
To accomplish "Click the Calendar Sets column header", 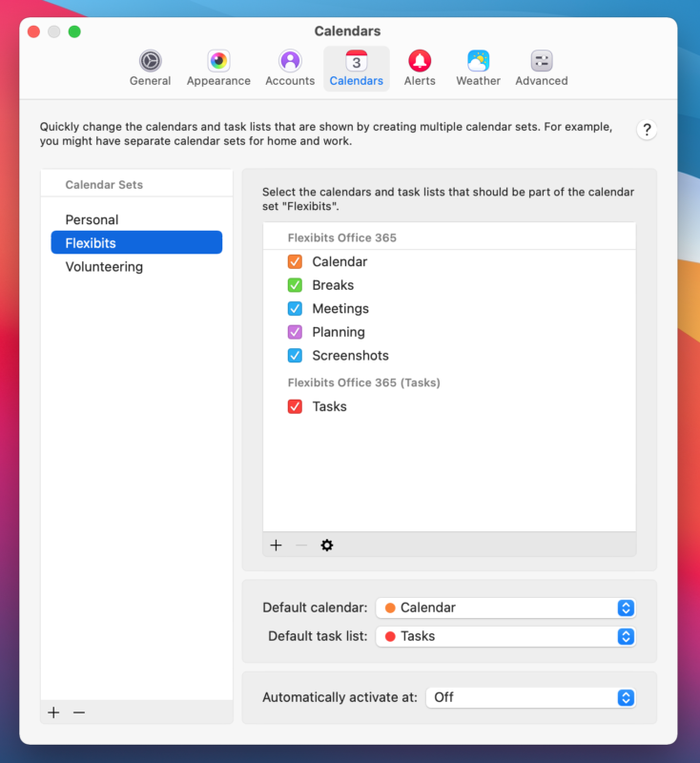I will pos(104,185).
